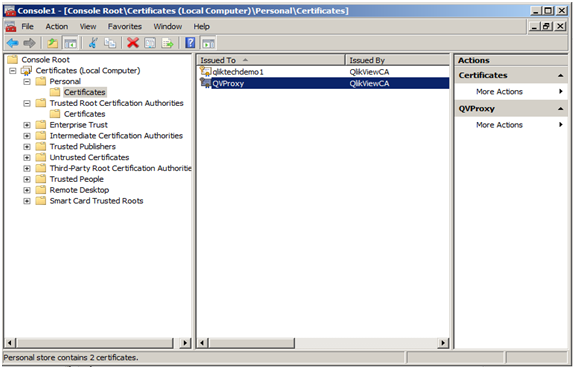Click the Export List toolbar icon

point(167,43)
